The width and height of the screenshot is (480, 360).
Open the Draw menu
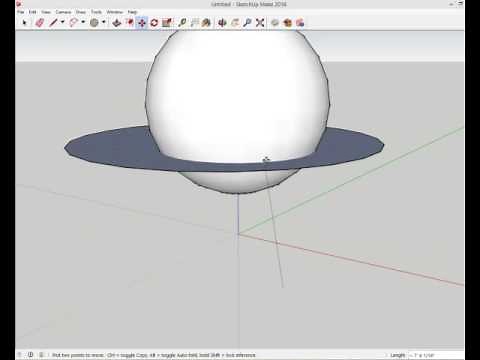coord(81,12)
